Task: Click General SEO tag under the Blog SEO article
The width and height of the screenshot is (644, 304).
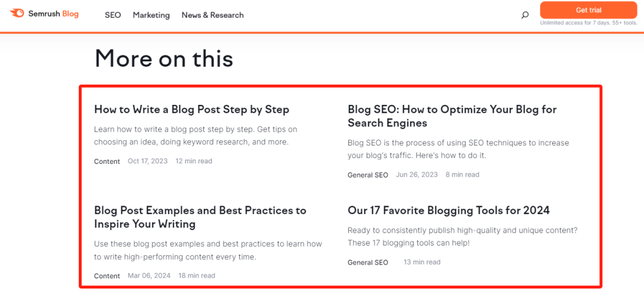Action: point(367,175)
